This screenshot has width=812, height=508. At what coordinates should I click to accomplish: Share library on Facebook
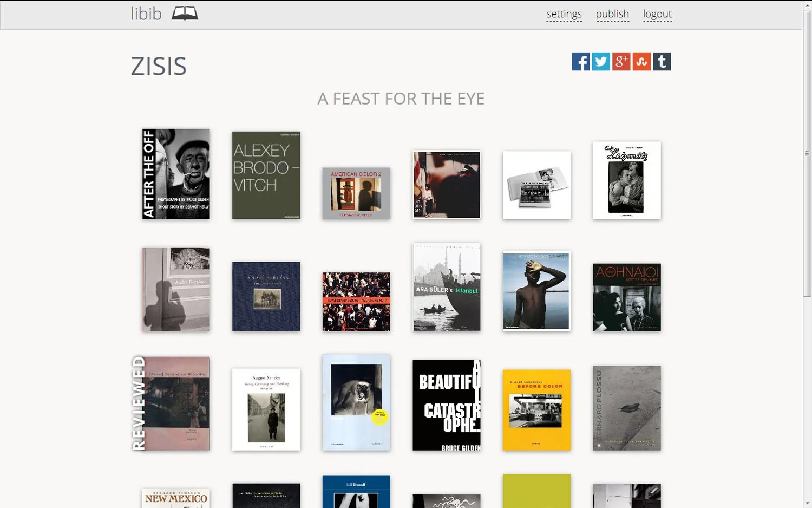point(580,62)
